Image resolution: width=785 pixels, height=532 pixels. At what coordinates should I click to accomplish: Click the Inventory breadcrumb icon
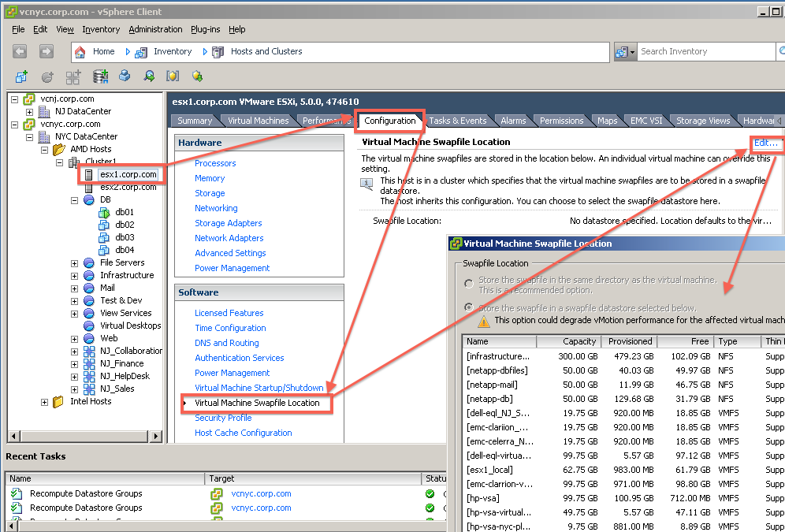click(141, 51)
